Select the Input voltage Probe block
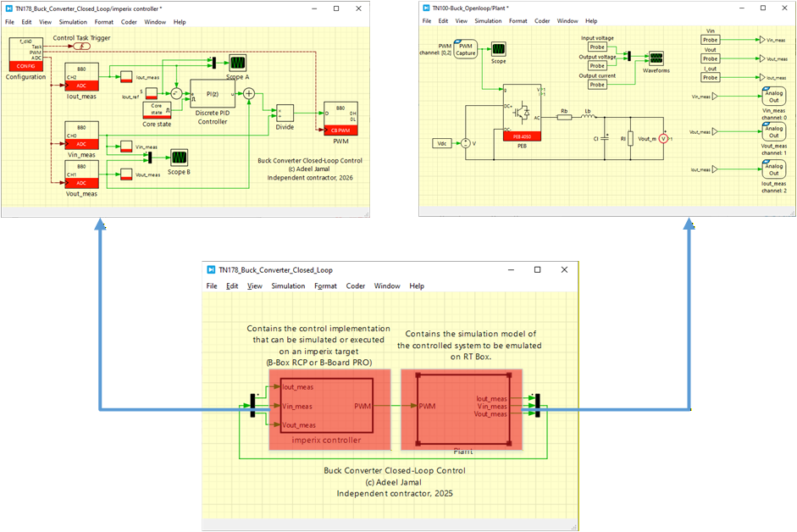Viewport: 797px width, 532px height. point(597,47)
